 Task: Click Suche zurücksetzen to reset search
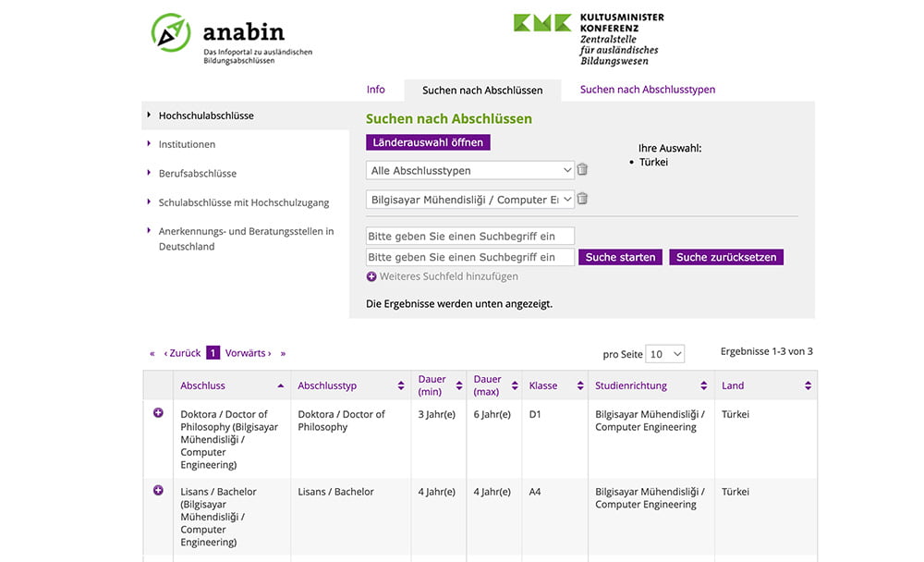(x=726, y=257)
